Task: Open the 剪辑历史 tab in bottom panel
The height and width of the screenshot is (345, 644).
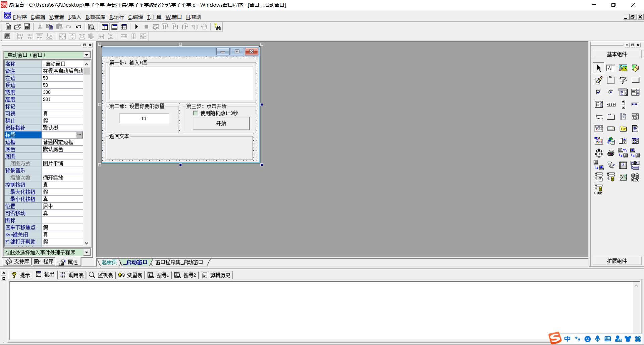Action: pos(216,275)
